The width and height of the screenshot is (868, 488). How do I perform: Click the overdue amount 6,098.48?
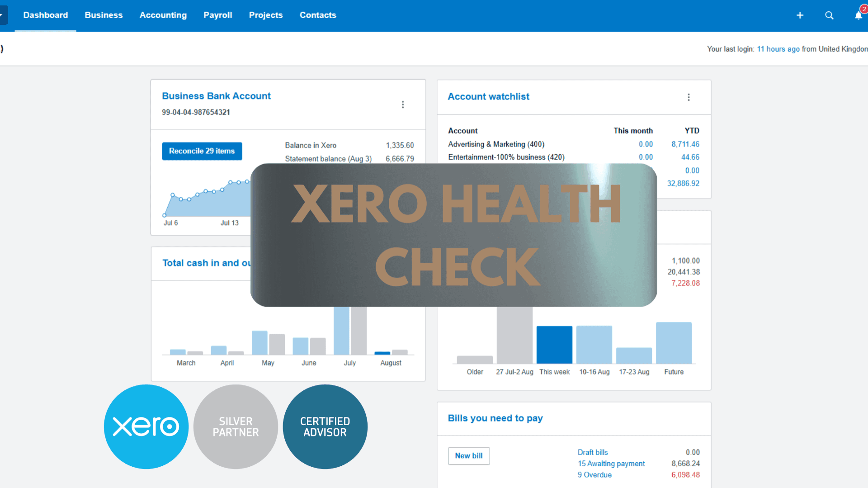685,475
